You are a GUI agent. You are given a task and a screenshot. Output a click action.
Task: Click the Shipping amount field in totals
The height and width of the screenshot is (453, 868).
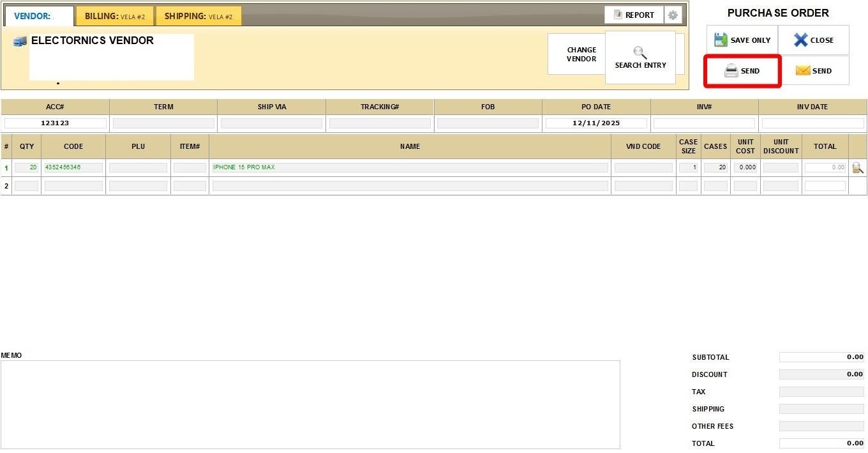821,409
